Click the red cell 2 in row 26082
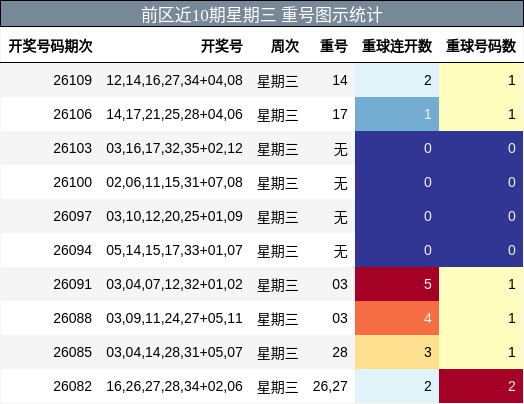This screenshot has width=524, height=404. 481,386
